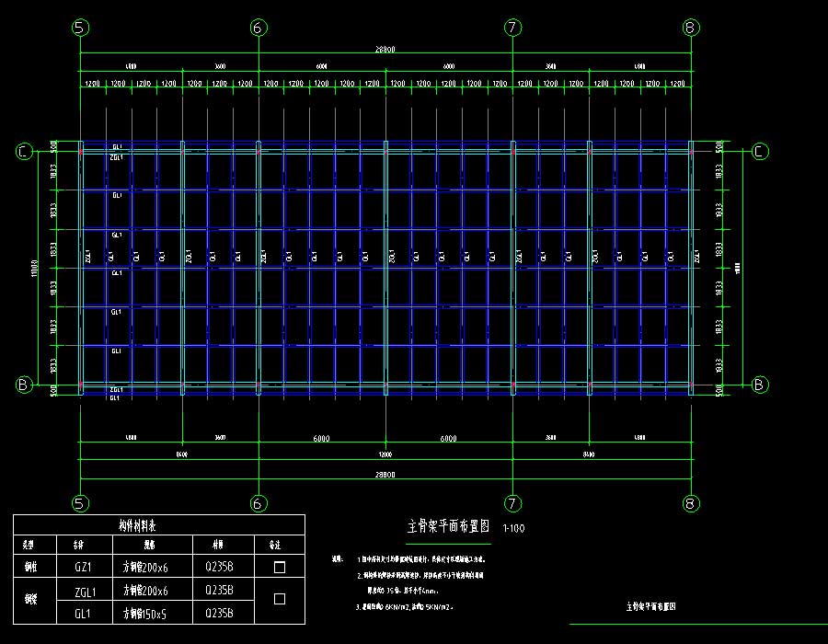Pick axis bubble 6 below the plan
The height and width of the screenshot is (644, 828).
click(259, 503)
